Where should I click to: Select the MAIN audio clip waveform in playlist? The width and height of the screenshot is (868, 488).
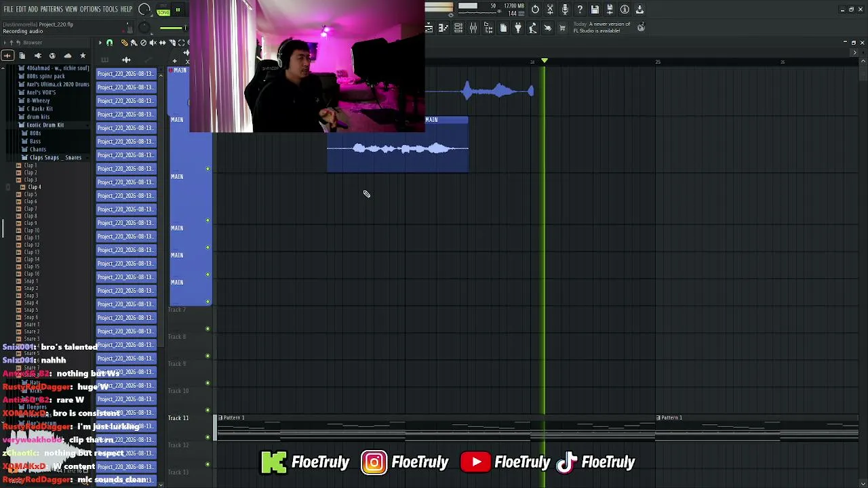tap(397, 148)
